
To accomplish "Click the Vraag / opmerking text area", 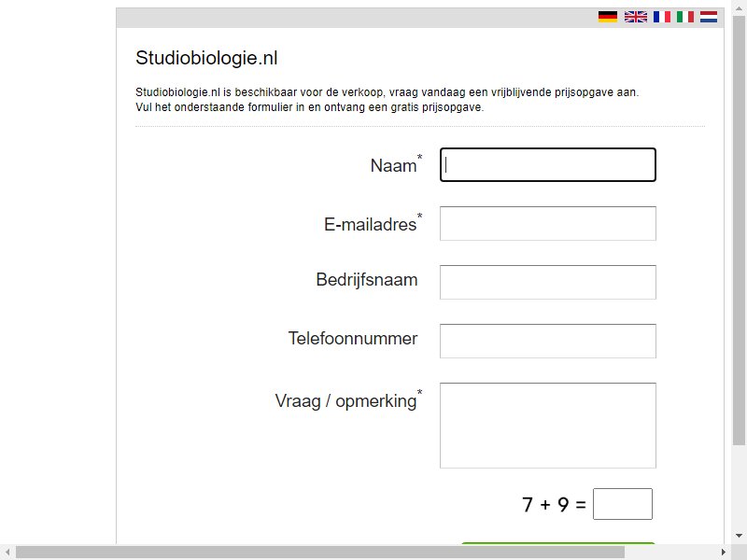I will (x=548, y=426).
